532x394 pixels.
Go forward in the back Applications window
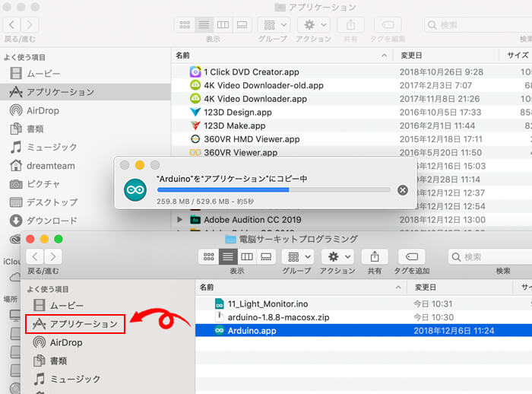30,24
